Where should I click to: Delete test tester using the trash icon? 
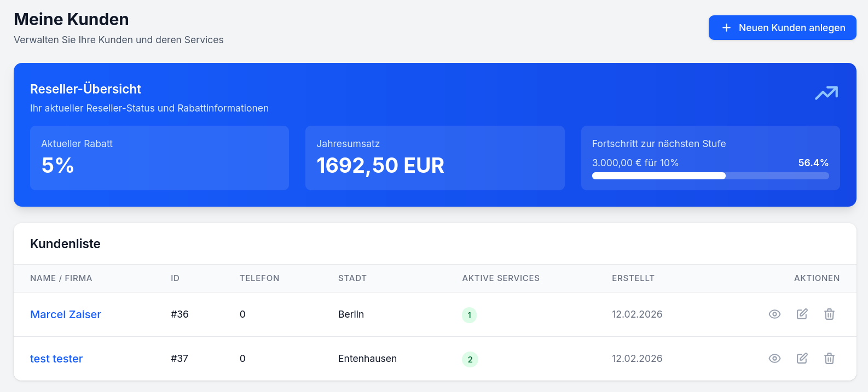point(829,359)
